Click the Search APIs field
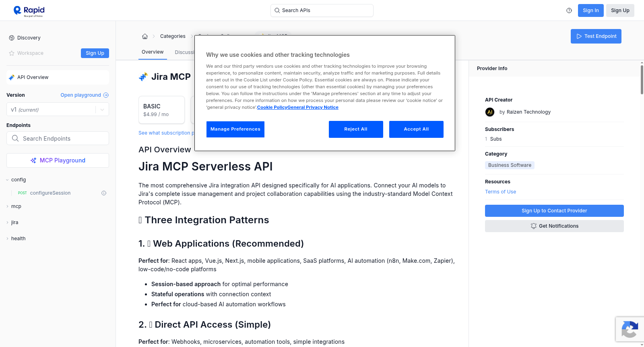This screenshot has height=347, width=644. click(x=322, y=10)
